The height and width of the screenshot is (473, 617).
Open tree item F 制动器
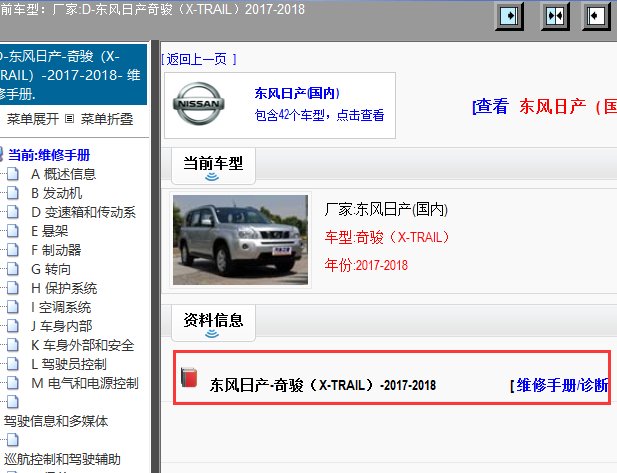56,250
